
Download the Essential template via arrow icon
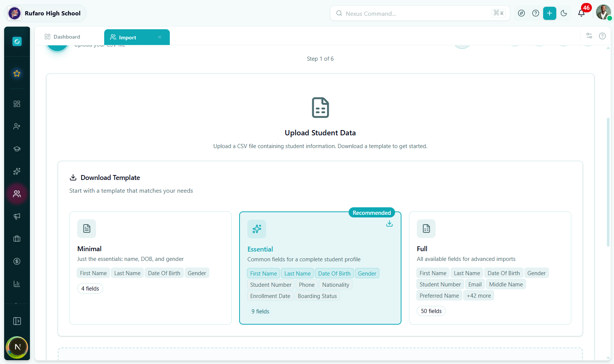(389, 223)
